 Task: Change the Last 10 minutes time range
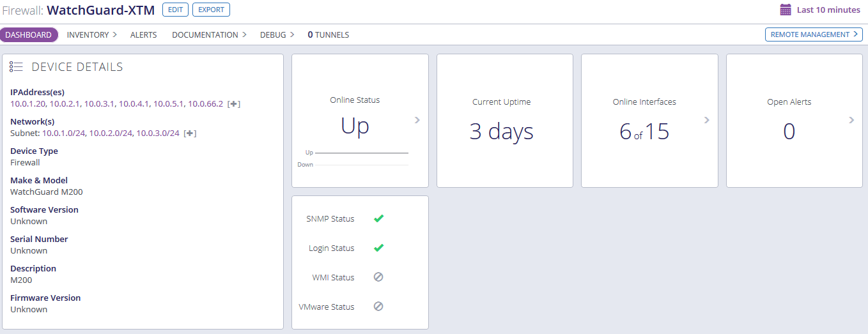pos(828,10)
